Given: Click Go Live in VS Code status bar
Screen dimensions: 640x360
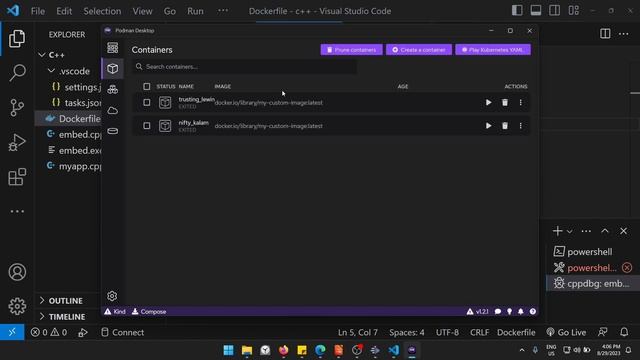Looking at the screenshot, I should pyautogui.click(x=566, y=332).
